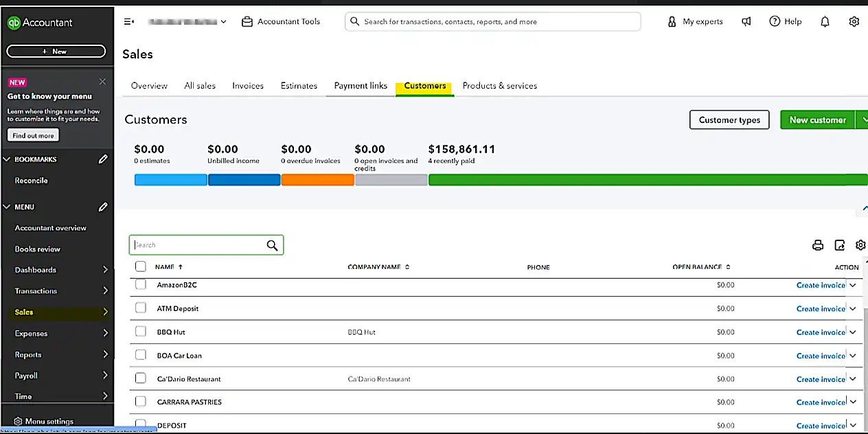Click the + New button
Image resolution: width=868 pixels, height=434 pixels.
click(56, 52)
